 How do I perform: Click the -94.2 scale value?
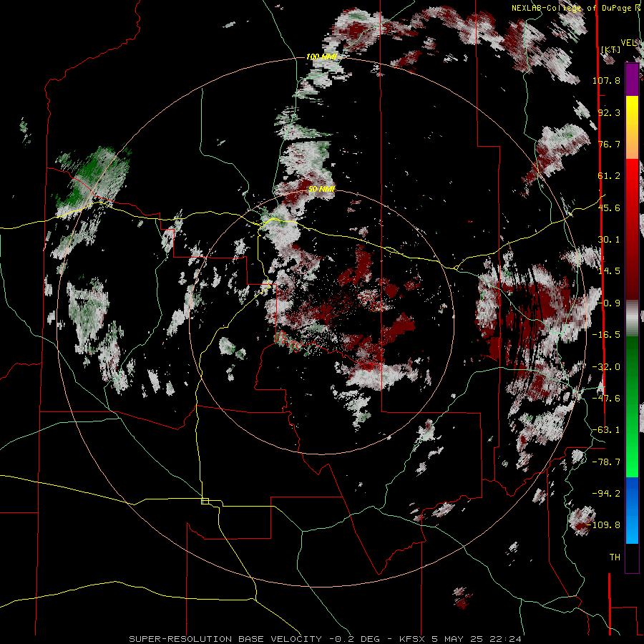[606, 493]
